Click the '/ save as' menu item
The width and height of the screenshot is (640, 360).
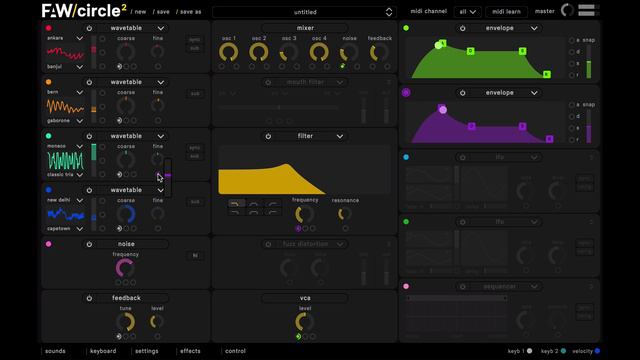(x=189, y=12)
